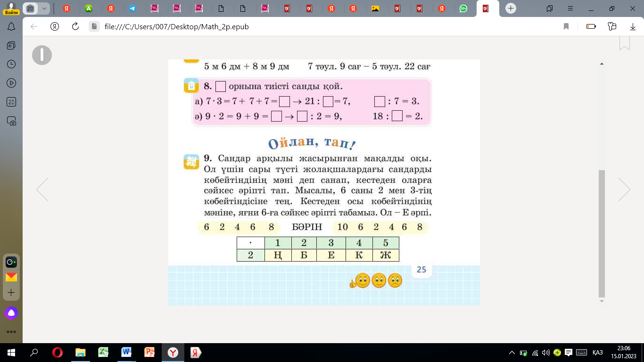Open the browser main menu hamburger icon
644x362 pixels.
point(570,8)
